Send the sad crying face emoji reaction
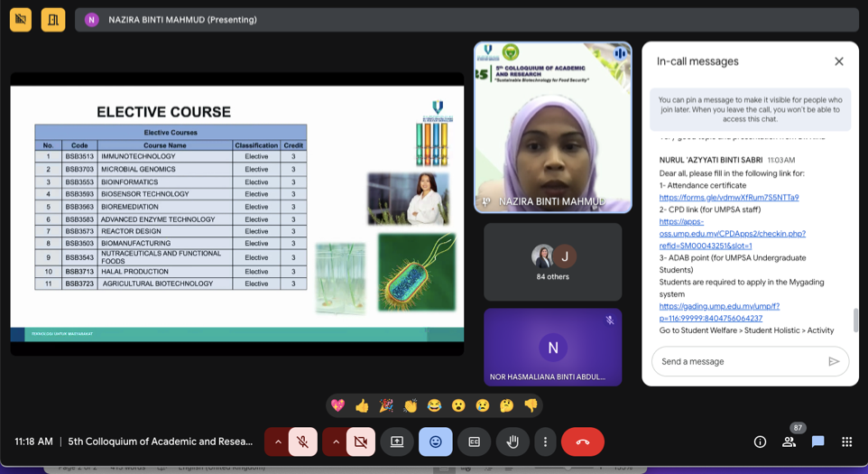 click(x=483, y=406)
